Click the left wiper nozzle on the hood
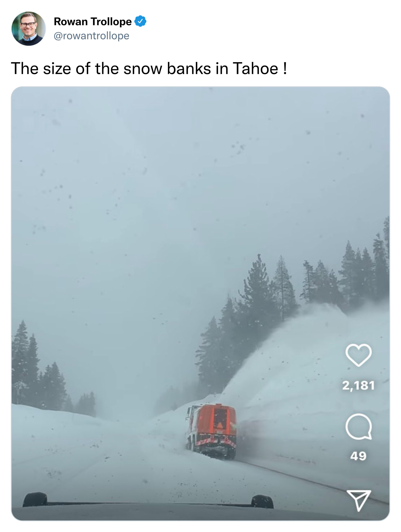This screenshot has height=532, width=401. (35, 499)
